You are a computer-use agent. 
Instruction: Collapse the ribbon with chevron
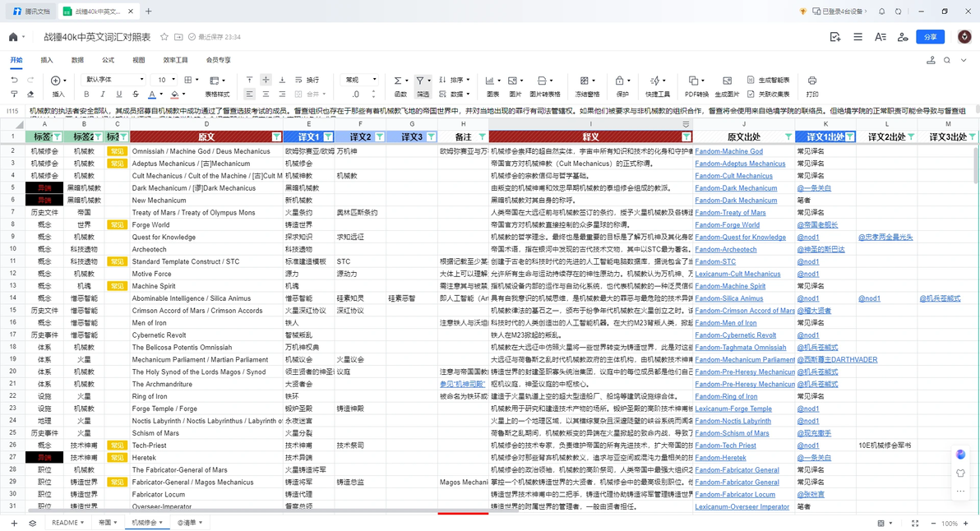point(963,60)
